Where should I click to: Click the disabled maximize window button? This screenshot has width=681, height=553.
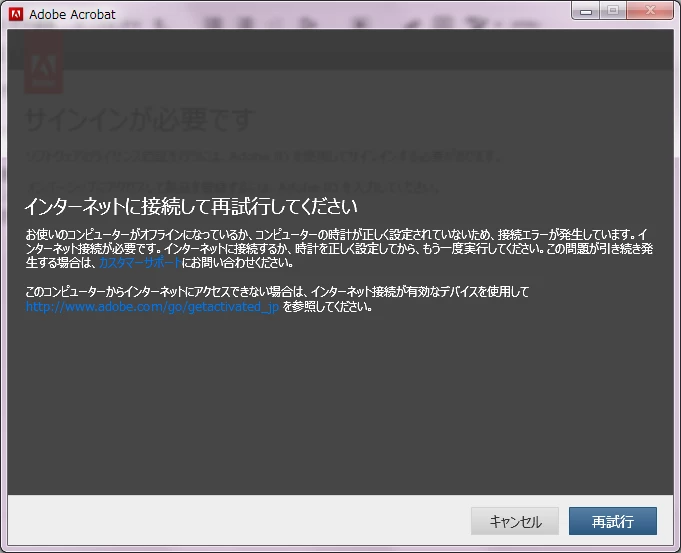[613, 10]
